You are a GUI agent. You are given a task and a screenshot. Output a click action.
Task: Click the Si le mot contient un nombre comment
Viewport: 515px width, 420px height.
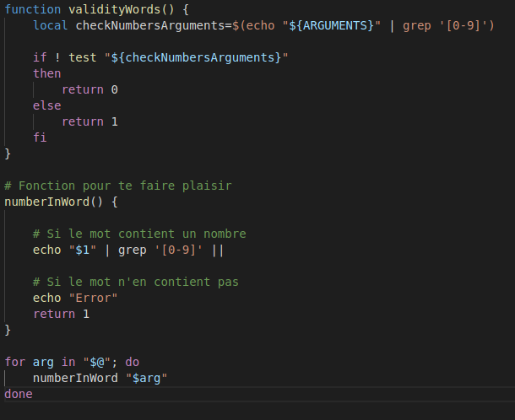139,234
